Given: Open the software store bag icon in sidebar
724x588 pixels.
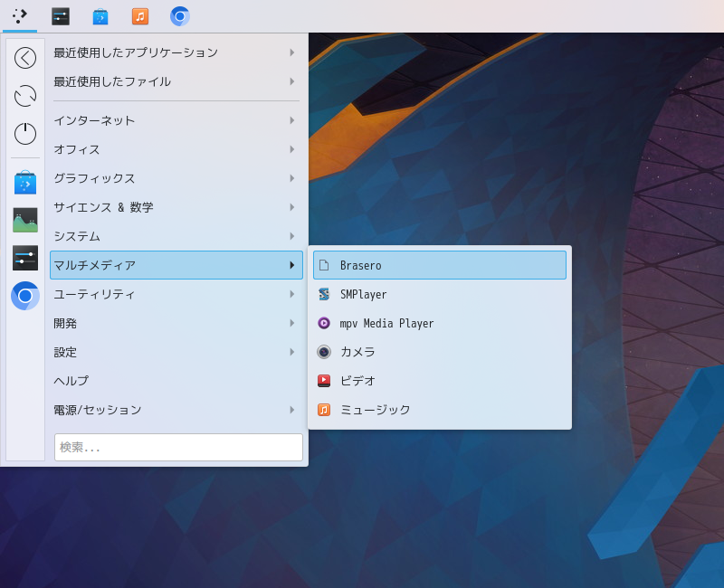Looking at the screenshot, I should 25,183.
